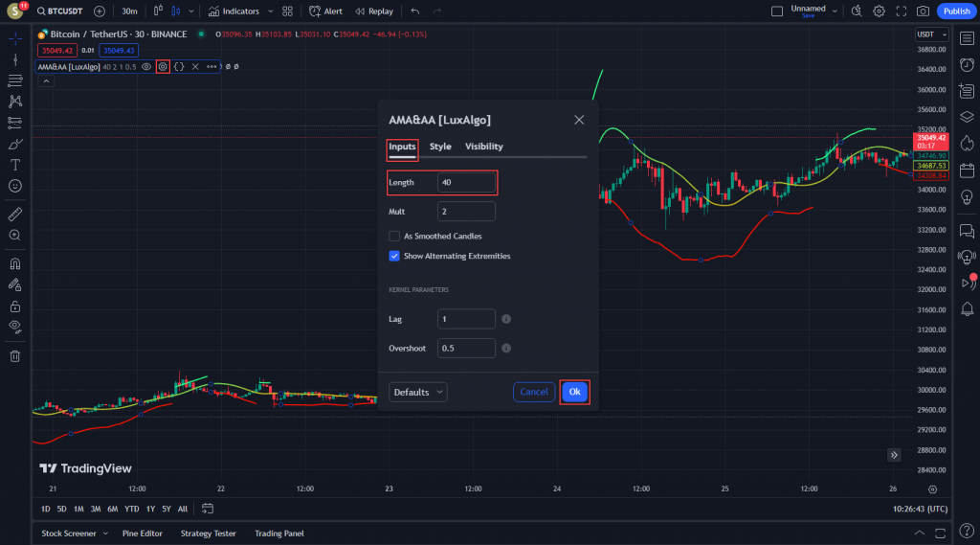Click the Publish button
The height and width of the screenshot is (545, 980).
tap(956, 11)
